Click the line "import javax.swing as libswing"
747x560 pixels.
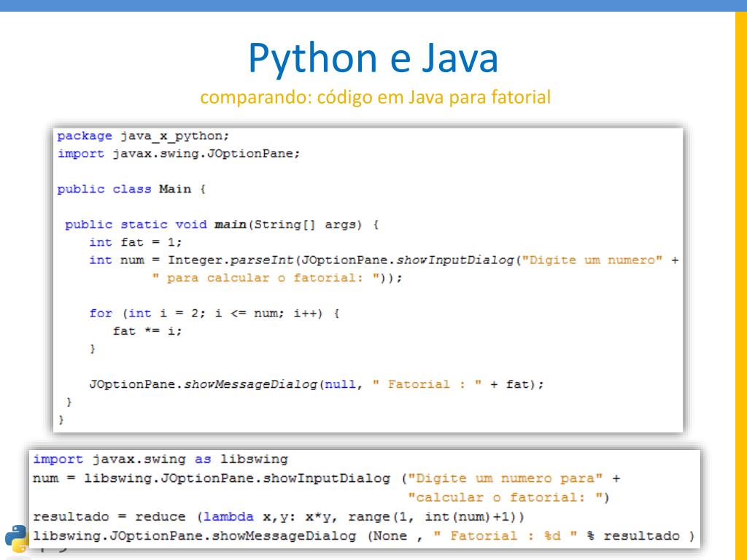(x=160, y=459)
